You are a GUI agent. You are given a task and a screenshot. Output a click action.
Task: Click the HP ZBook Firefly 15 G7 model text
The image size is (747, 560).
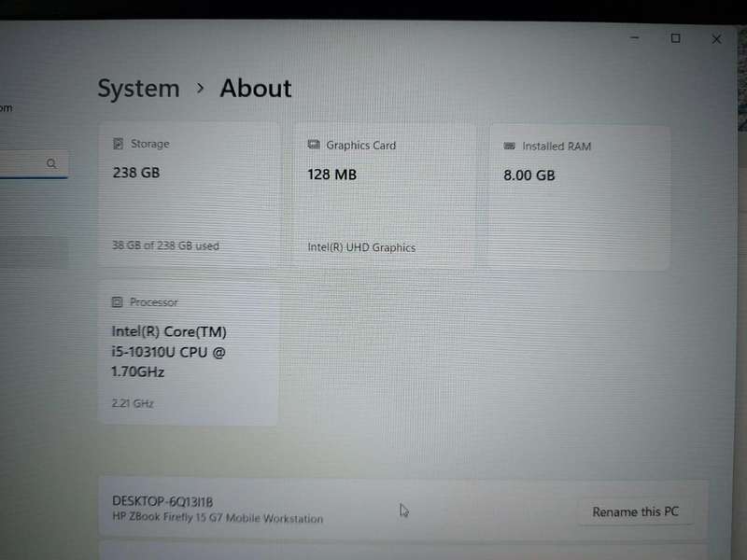[x=218, y=518]
